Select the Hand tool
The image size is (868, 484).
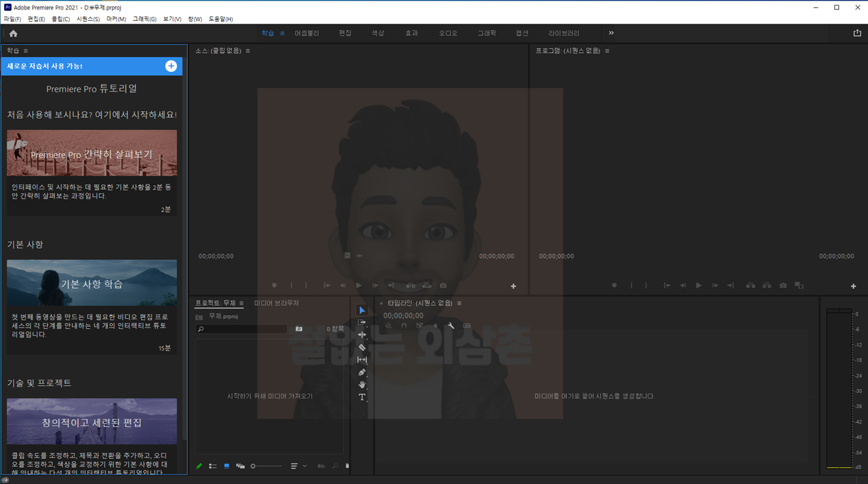362,384
